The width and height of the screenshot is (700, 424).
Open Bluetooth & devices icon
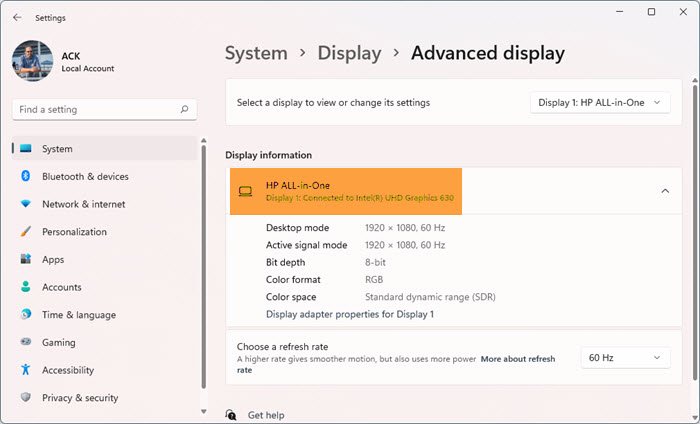pyautogui.click(x=26, y=176)
